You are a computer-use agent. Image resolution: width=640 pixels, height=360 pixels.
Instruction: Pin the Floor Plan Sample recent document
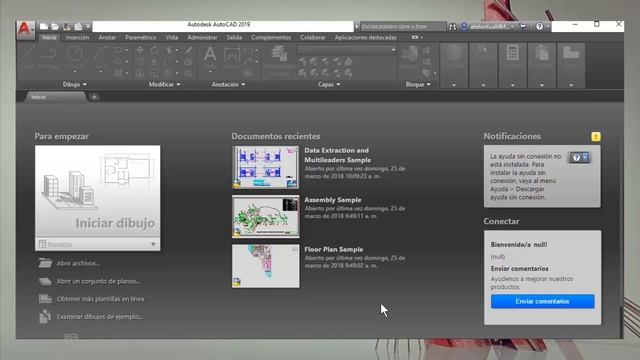[295, 249]
